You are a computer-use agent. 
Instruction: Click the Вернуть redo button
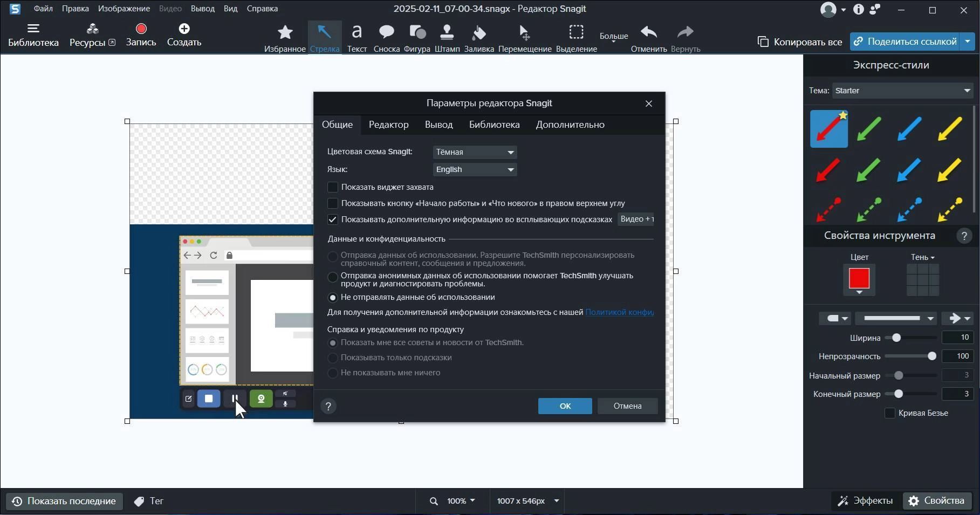click(x=686, y=38)
